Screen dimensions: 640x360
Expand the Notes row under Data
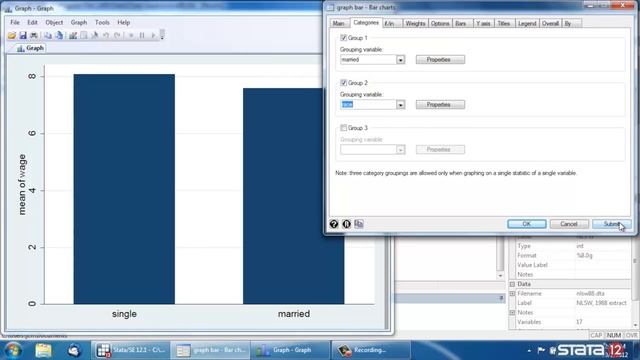coord(512,313)
